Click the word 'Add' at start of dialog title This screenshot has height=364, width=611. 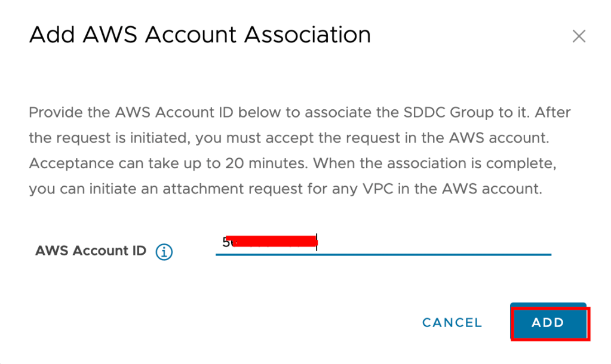(52, 34)
